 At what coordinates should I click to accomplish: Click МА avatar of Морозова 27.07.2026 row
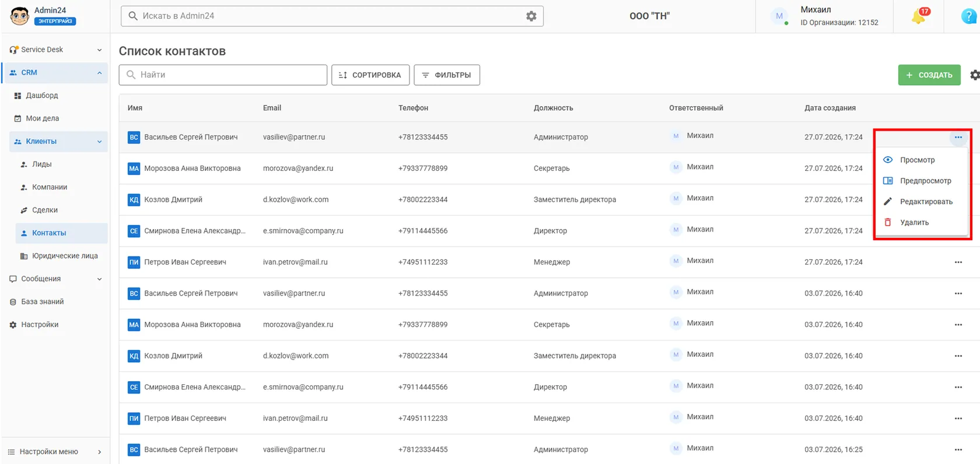tap(134, 168)
